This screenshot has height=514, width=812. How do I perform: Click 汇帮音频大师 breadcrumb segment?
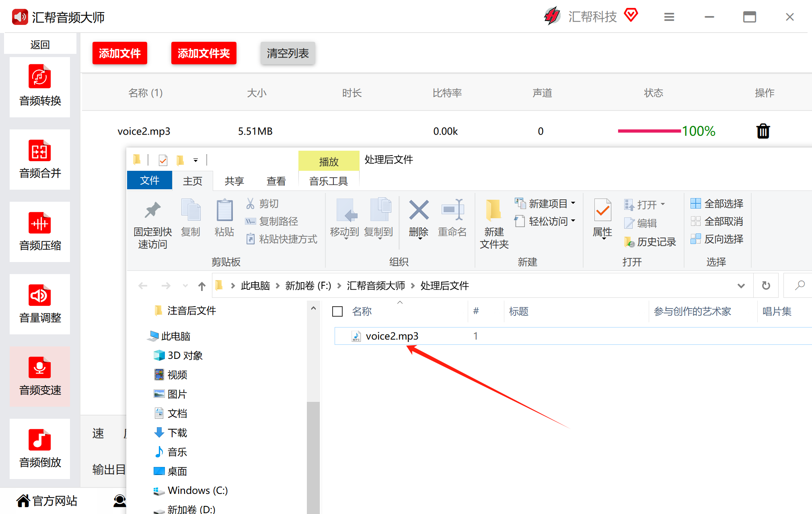tap(376, 286)
